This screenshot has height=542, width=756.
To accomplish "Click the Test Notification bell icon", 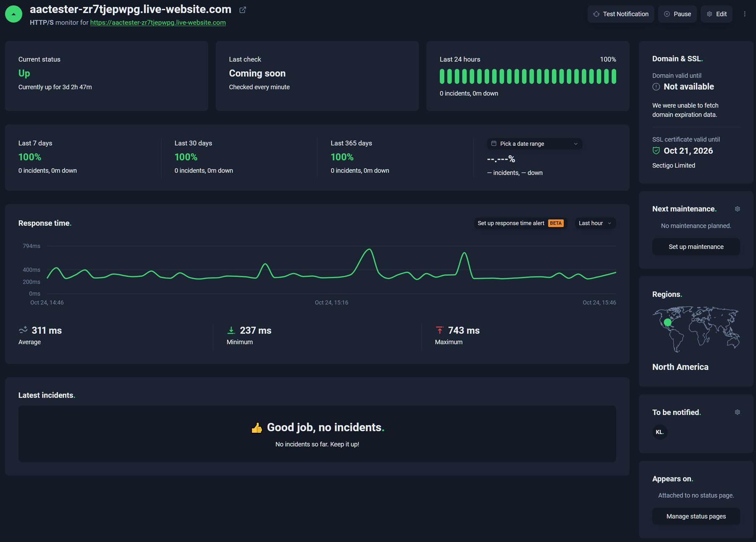I will tap(596, 14).
